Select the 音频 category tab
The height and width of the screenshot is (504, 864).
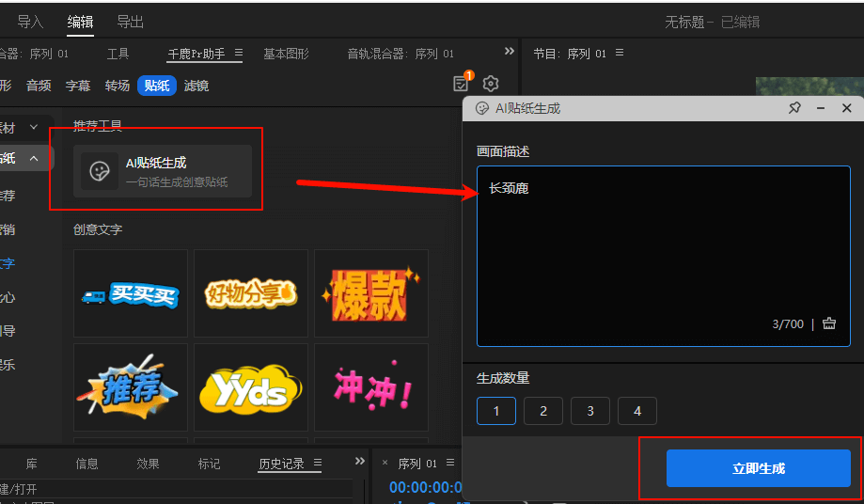point(39,86)
